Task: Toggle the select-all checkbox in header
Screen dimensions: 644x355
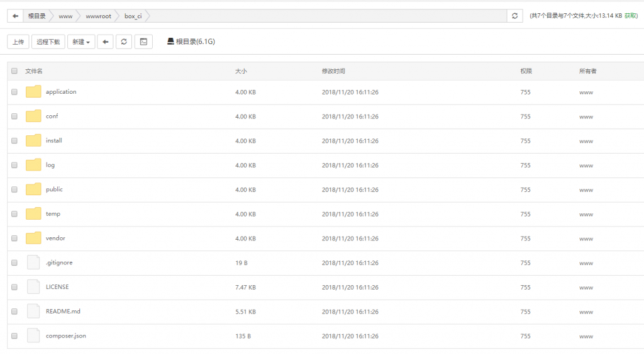Action: pos(14,70)
